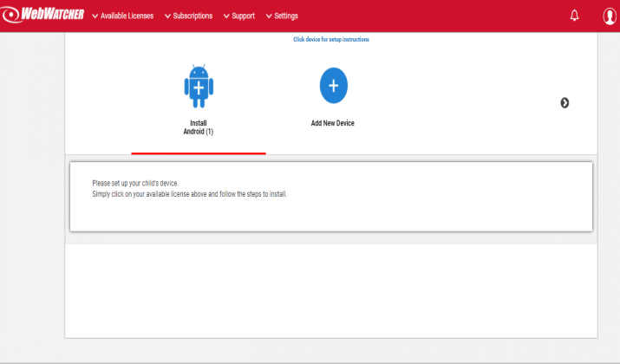
Task: Click the 'Add New Device' label
Action: coord(332,123)
